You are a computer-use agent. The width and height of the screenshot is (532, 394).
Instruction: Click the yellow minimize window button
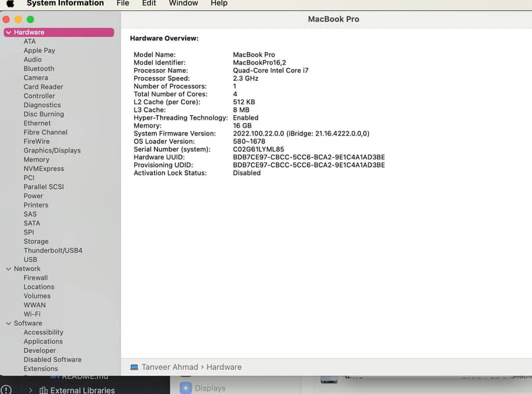pyautogui.click(x=18, y=20)
